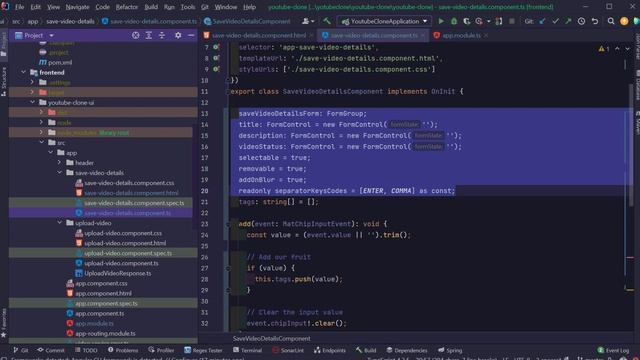Click the save-video-details path breadcrumb
640x360 pixels.
70,21
